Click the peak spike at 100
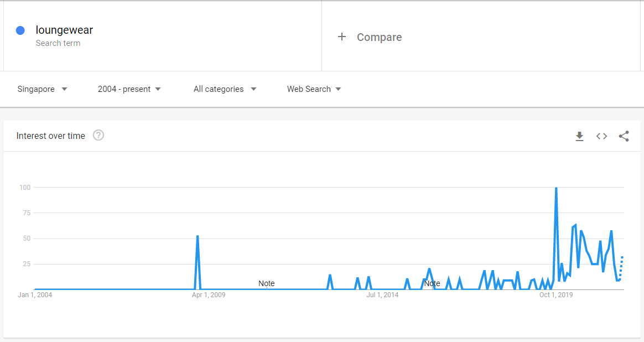644x342 pixels. point(556,188)
